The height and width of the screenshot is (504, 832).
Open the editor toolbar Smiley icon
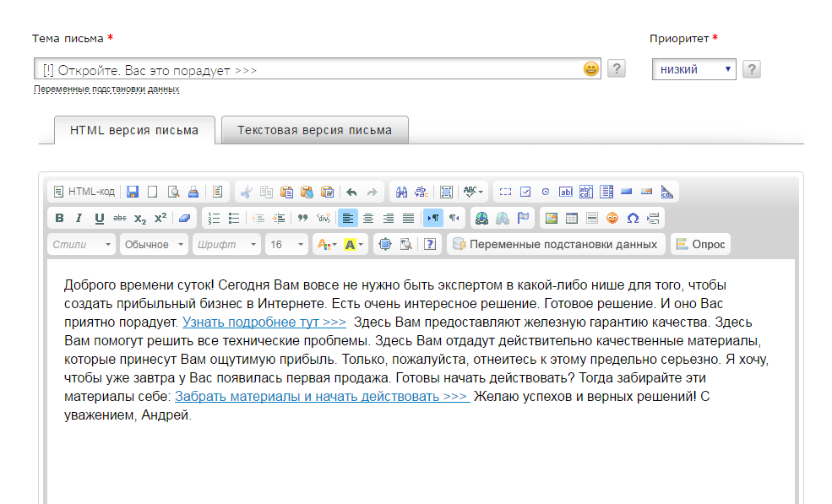tap(612, 218)
